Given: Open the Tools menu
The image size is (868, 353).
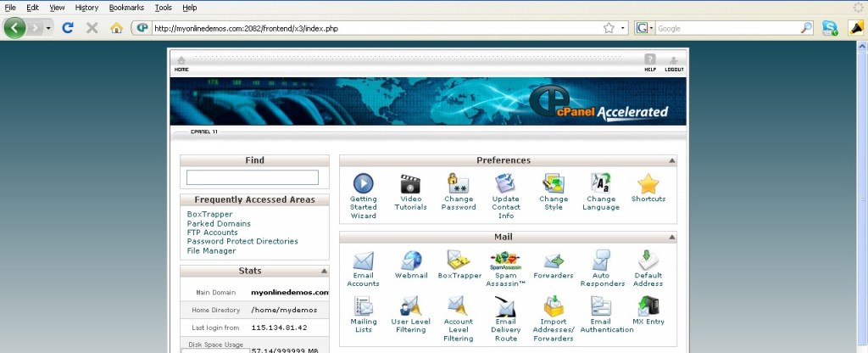Looking at the screenshot, I should 164,7.
